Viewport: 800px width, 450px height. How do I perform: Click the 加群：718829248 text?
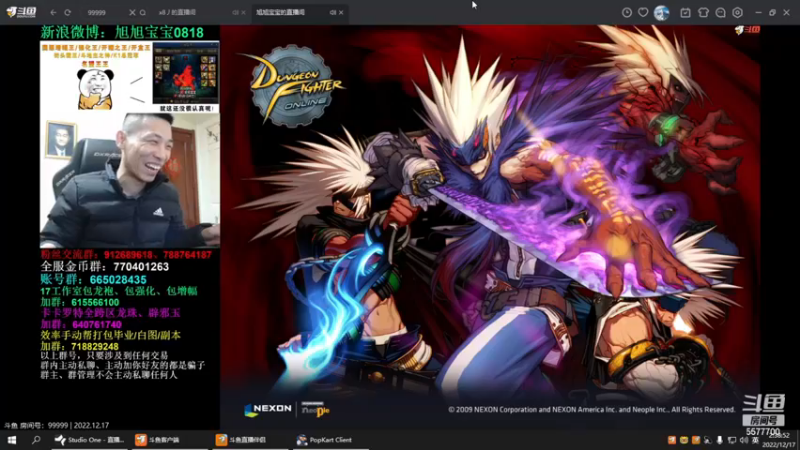pyautogui.click(x=80, y=346)
